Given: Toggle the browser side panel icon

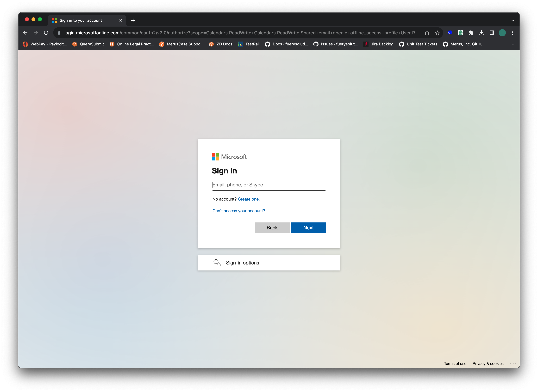Looking at the screenshot, I should coord(492,33).
